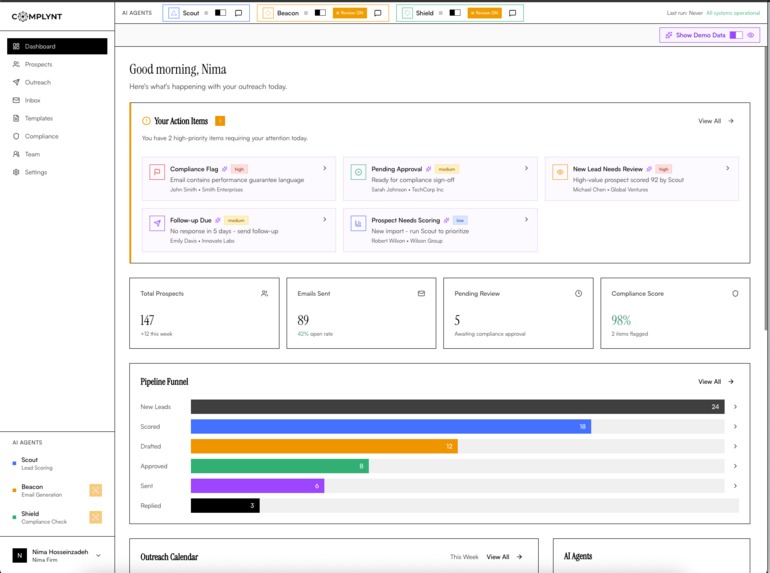Viewport: 770px width, 573px height.
Task: Expand the Prospect Needs Scoring chevron
Action: pyautogui.click(x=526, y=219)
